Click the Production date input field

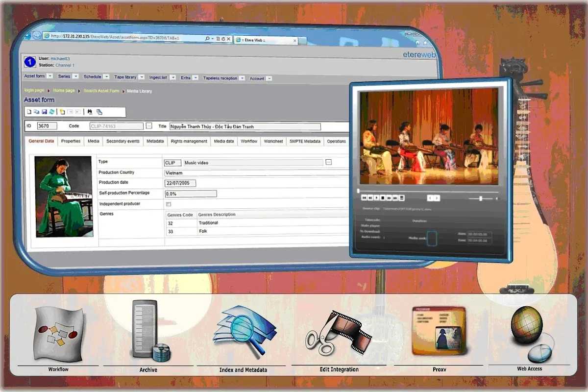(180, 183)
